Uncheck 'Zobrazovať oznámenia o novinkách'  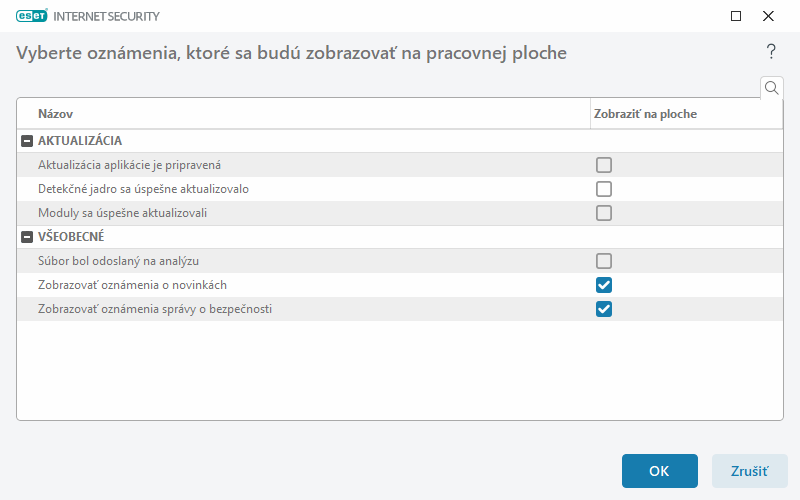tap(604, 285)
